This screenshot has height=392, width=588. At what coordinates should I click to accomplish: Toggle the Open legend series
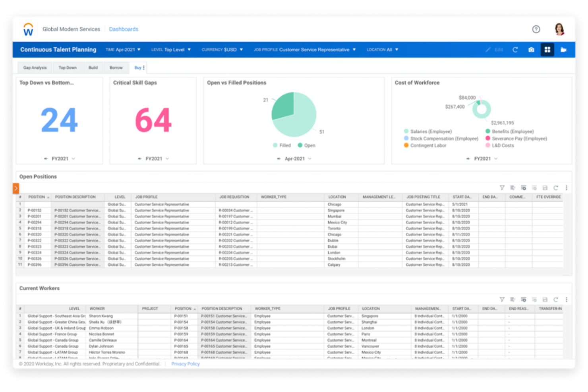pos(307,145)
